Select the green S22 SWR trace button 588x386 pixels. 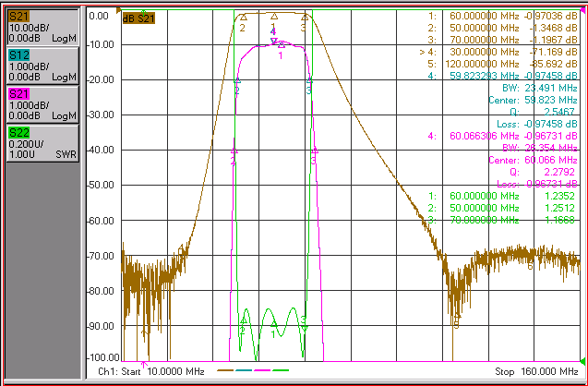[x=42, y=143]
